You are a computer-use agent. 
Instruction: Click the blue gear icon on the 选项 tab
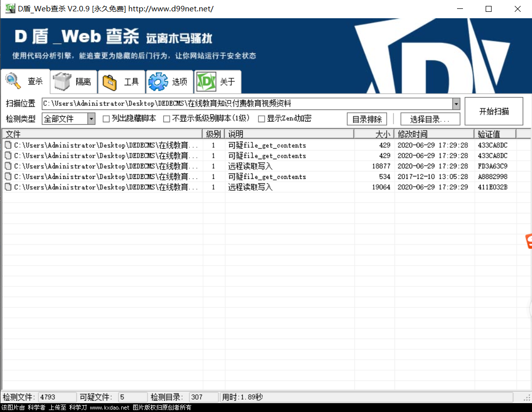point(158,82)
